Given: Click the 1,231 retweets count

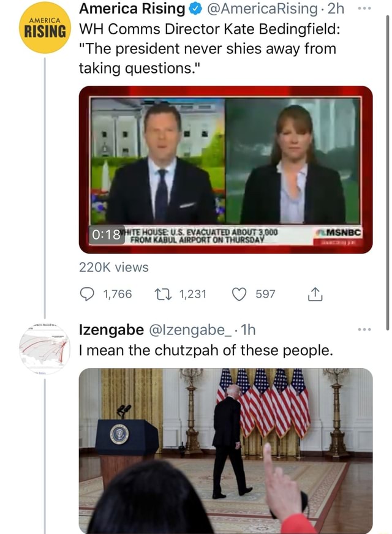Looking at the screenshot, I should [194, 294].
